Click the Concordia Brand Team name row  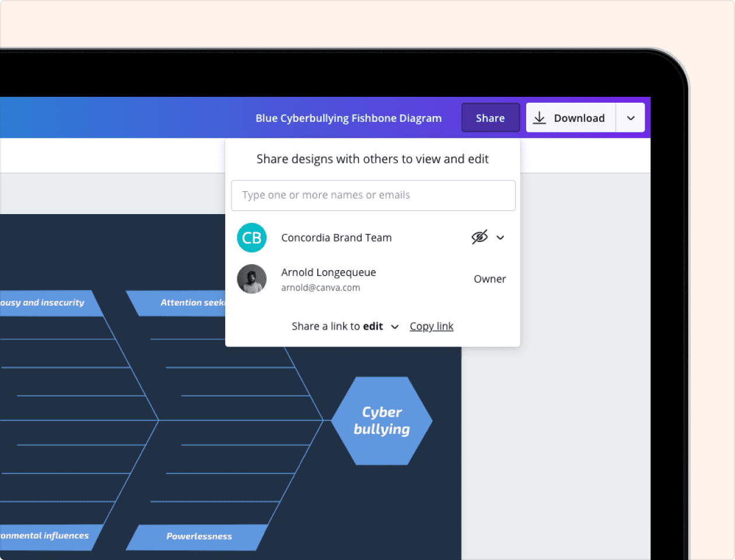(x=373, y=237)
